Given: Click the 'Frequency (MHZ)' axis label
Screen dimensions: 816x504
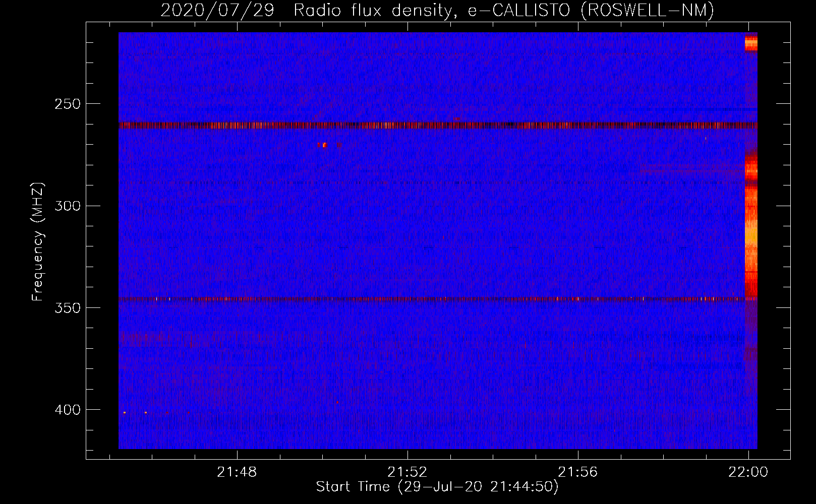Looking at the screenshot, I should pyautogui.click(x=38, y=241).
